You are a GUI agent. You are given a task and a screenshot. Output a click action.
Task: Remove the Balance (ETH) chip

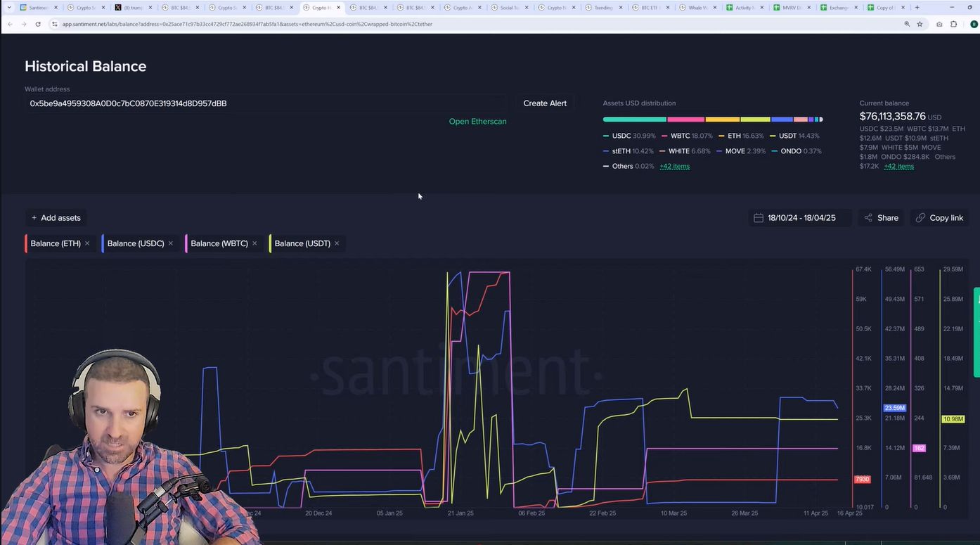point(87,243)
